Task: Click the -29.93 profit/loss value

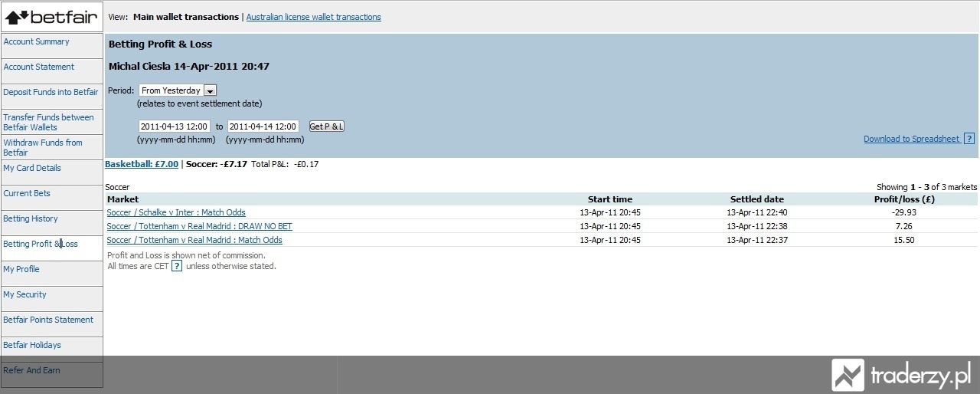Action: pyautogui.click(x=904, y=212)
